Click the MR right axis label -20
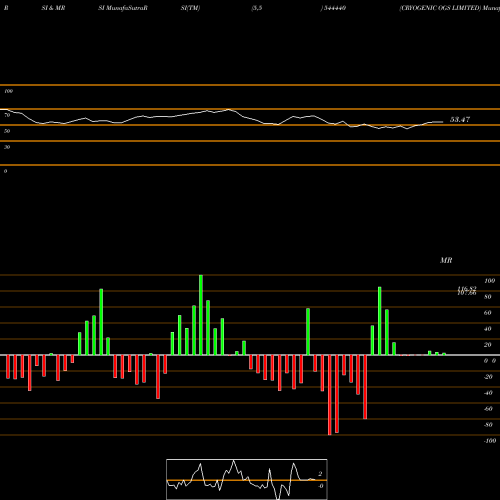Image resolution: width=500 pixels, height=500 pixels. pyautogui.click(x=488, y=377)
